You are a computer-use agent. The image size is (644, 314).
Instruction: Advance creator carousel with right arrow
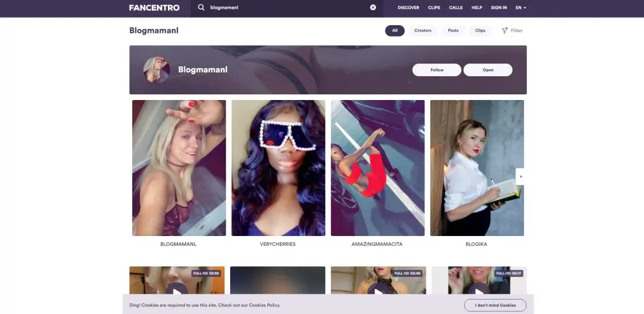[x=520, y=177]
